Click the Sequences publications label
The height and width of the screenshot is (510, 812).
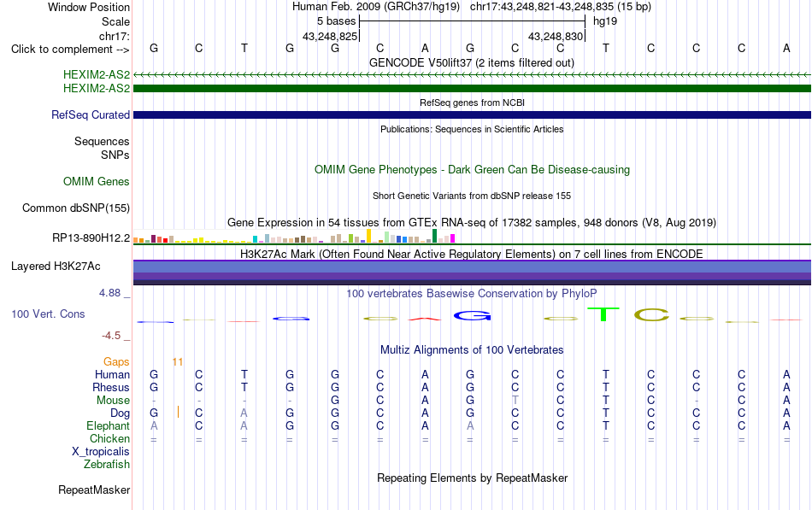click(102, 141)
